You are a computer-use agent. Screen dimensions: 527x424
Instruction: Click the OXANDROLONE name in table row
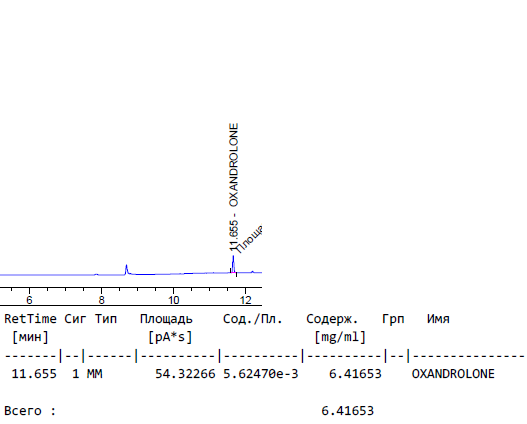coord(453,374)
